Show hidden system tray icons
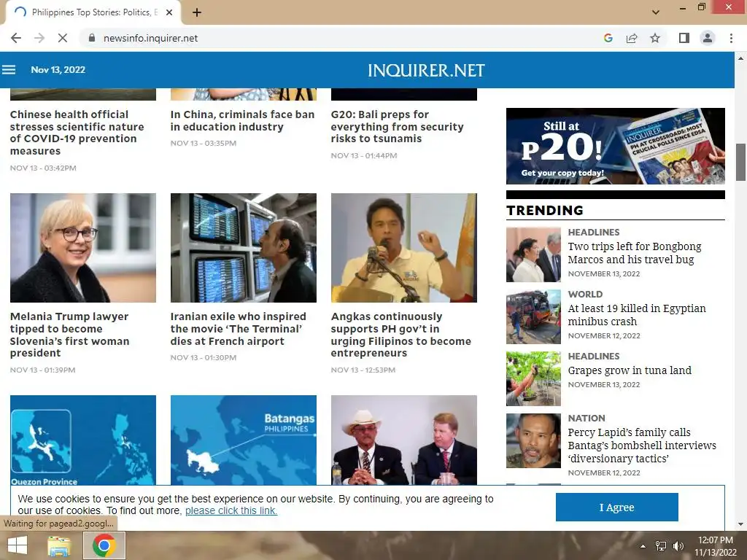747x560 pixels. (643, 546)
